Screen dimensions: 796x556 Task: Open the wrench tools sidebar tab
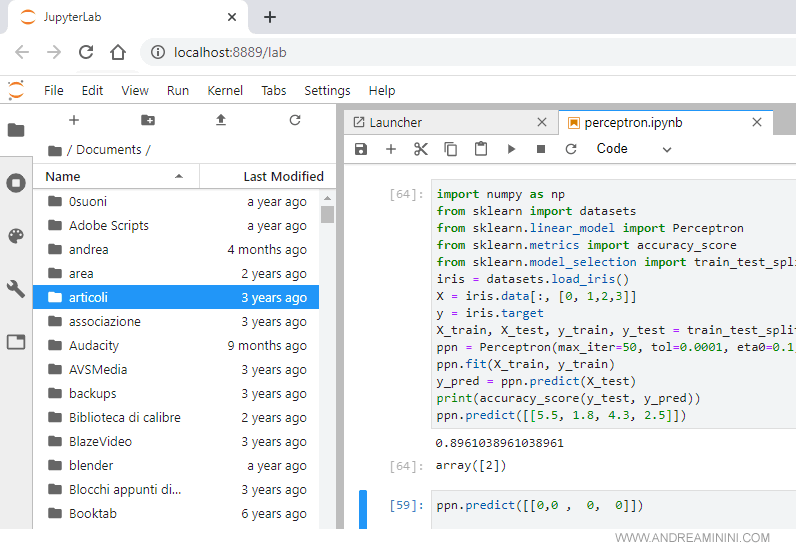coord(16,288)
